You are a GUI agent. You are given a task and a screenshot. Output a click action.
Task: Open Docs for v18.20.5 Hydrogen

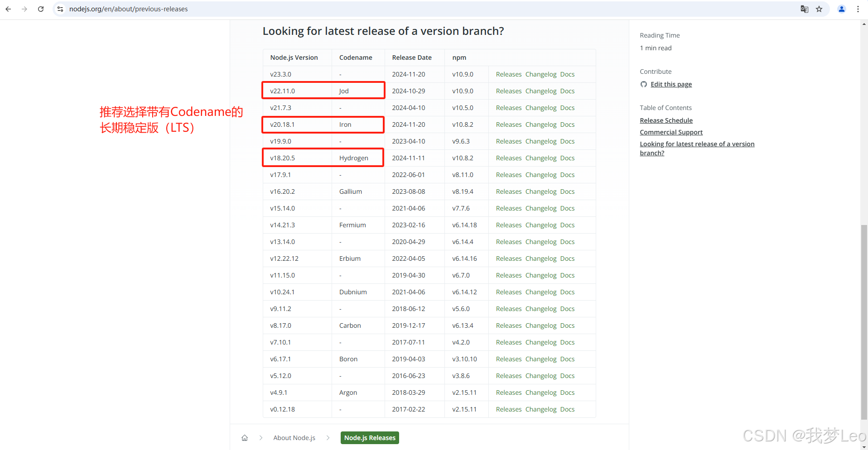pos(567,158)
